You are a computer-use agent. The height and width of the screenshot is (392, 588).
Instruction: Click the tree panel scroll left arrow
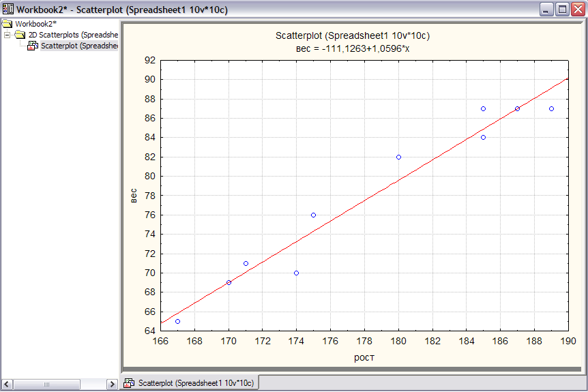coord(7,384)
